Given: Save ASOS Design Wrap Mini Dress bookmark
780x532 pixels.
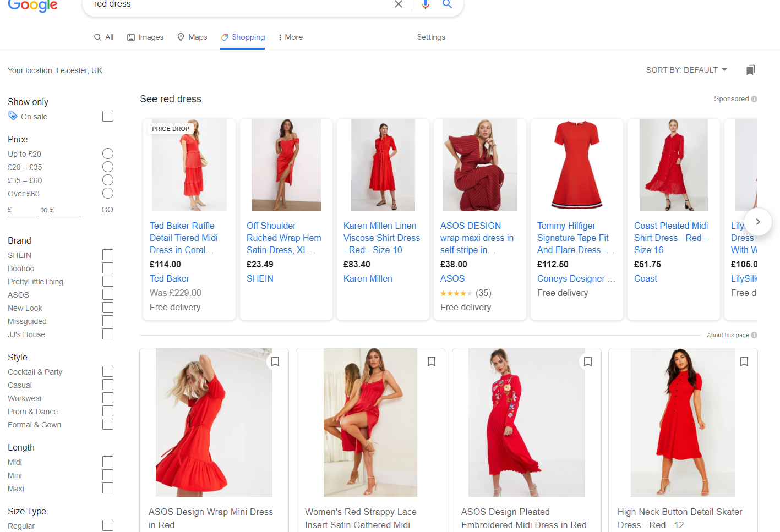Looking at the screenshot, I should pyautogui.click(x=275, y=361).
